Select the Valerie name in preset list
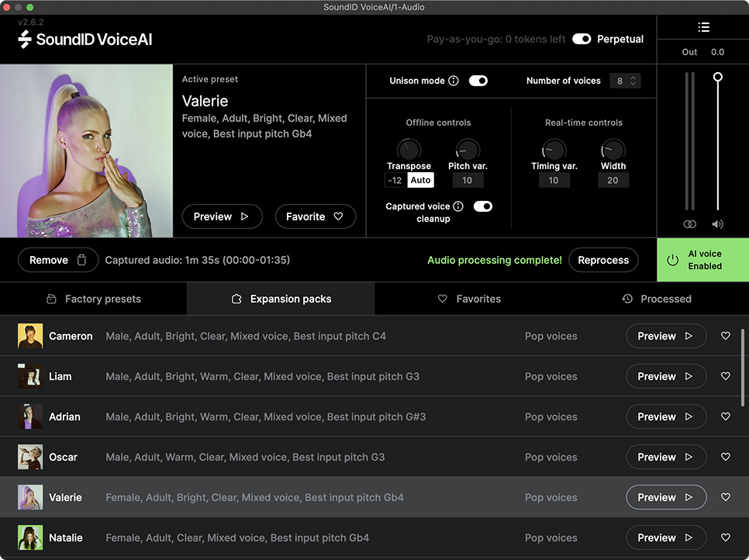 (65, 497)
